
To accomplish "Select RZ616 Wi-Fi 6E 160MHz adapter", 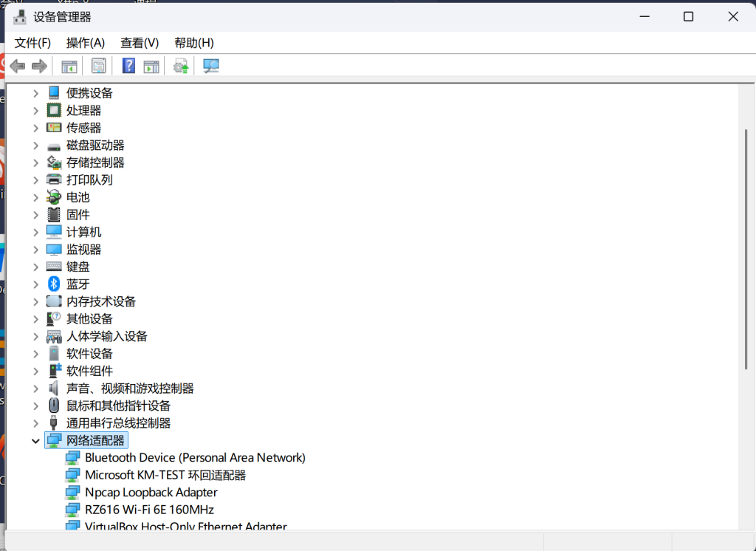I will coord(149,510).
